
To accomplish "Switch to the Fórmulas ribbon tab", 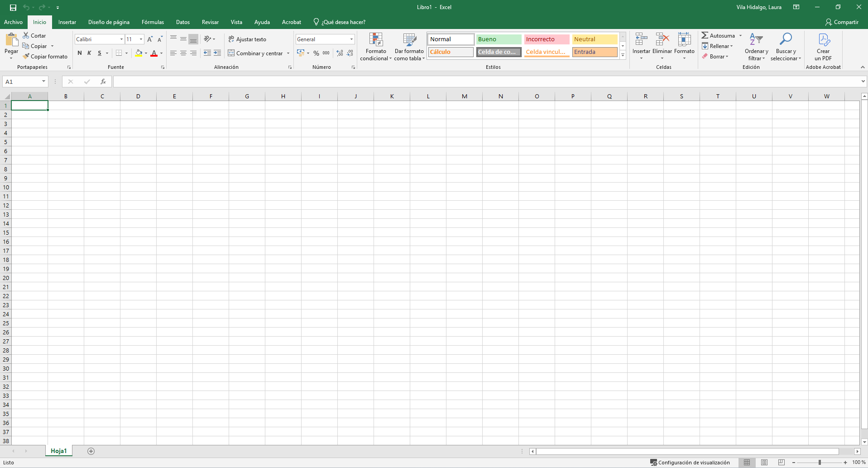I will [x=153, y=22].
